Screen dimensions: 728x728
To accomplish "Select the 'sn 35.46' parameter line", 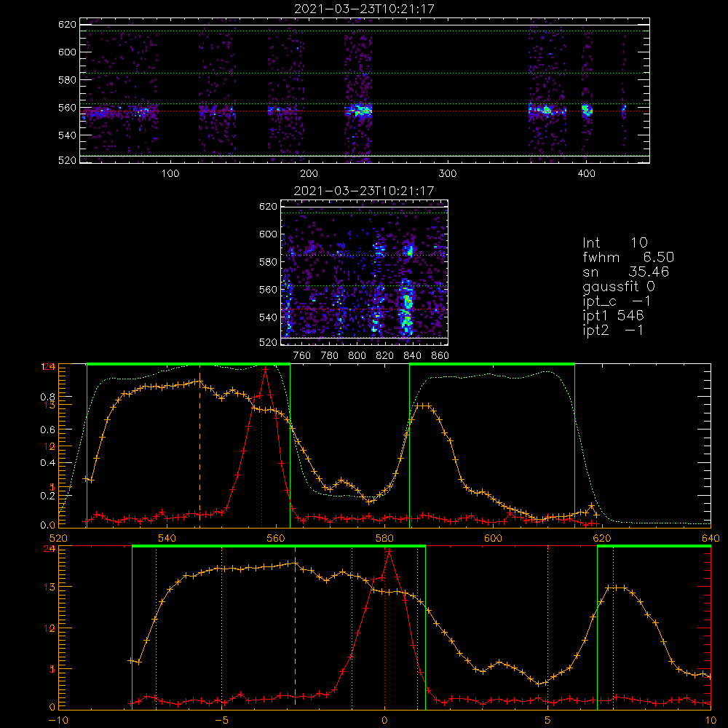I will pyautogui.click(x=625, y=272).
